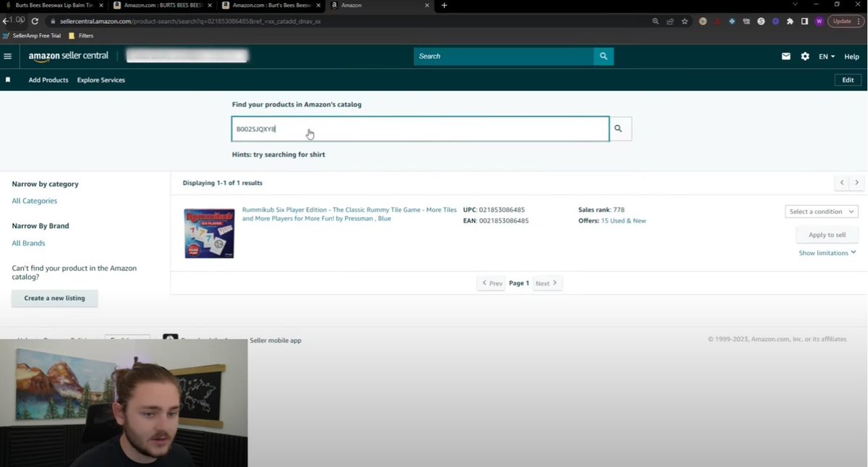Image resolution: width=868 pixels, height=467 pixels.
Task: Click the red extension icon in toolbar
Action: (x=718, y=21)
